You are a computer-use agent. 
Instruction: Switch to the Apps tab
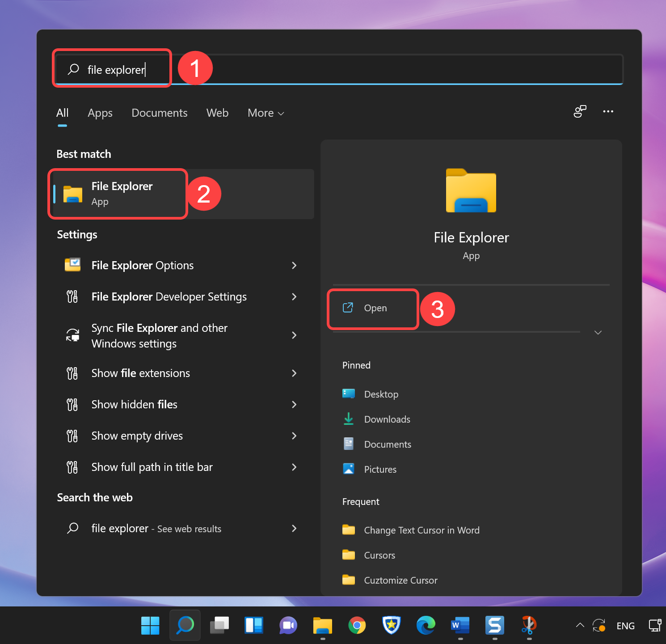coord(100,113)
